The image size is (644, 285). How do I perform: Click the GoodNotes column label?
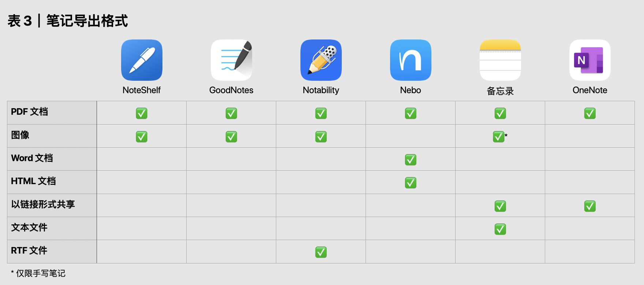tap(231, 90)
